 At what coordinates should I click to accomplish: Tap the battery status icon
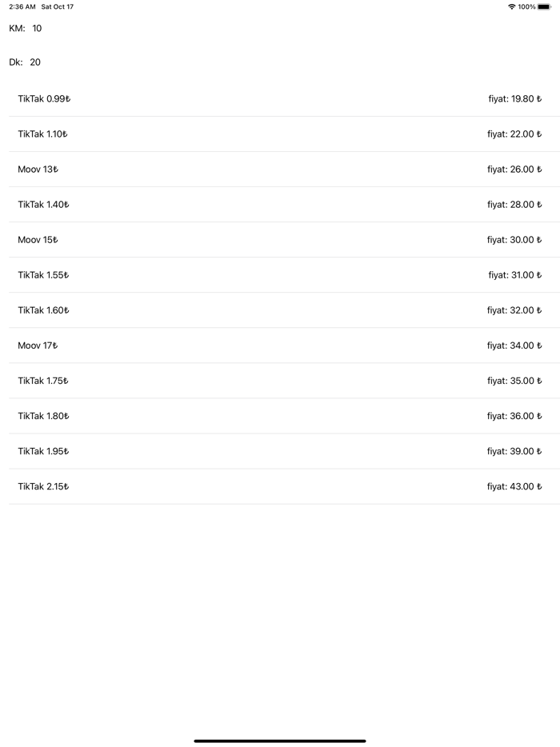point(544,6)
